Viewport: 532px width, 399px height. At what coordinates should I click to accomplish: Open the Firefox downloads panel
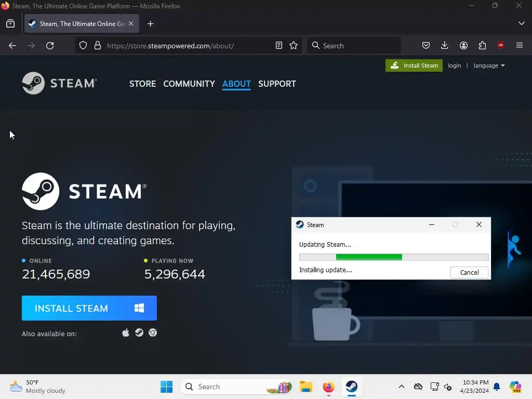(445, 46)
